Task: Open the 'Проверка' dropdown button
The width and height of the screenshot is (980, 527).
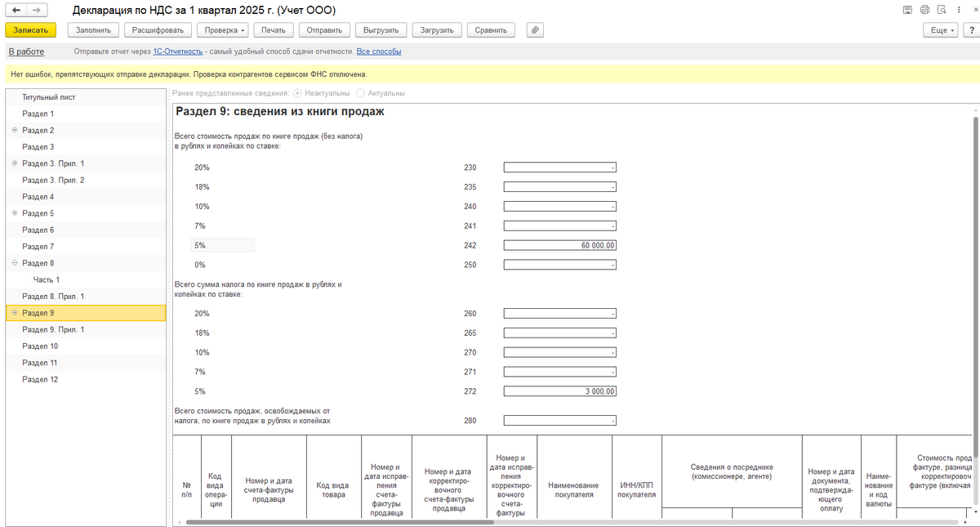Action: point(224,30)
